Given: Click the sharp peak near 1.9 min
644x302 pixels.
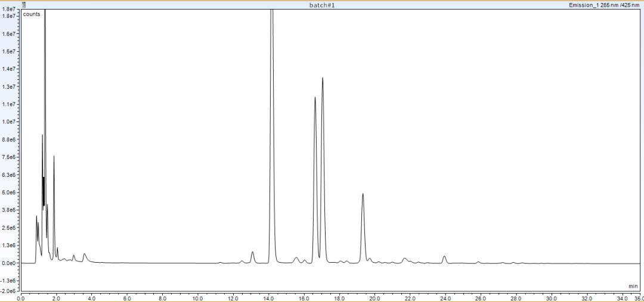Looking at the screenshot, I should (x=54, y=157).
